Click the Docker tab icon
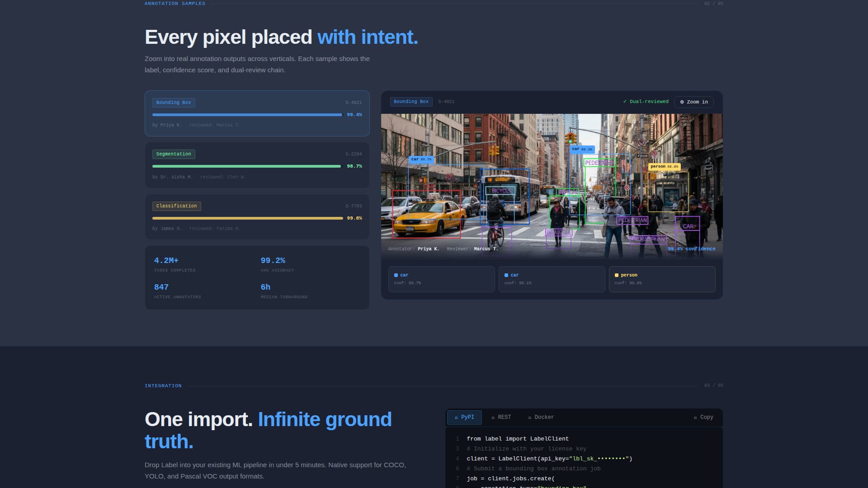 (x=529, y=418)
